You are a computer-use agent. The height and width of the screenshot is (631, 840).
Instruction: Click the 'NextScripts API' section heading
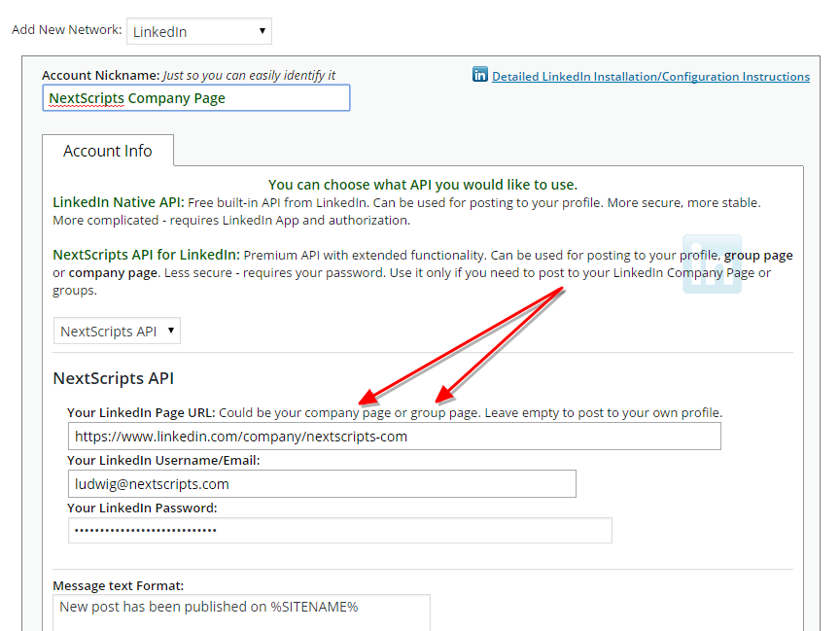114,378
